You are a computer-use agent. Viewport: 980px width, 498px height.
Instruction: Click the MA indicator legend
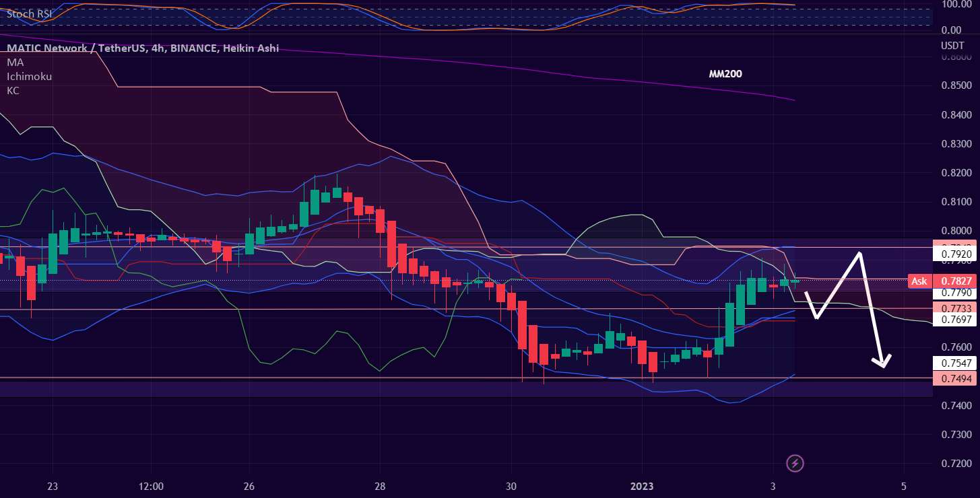pos(15,62)
